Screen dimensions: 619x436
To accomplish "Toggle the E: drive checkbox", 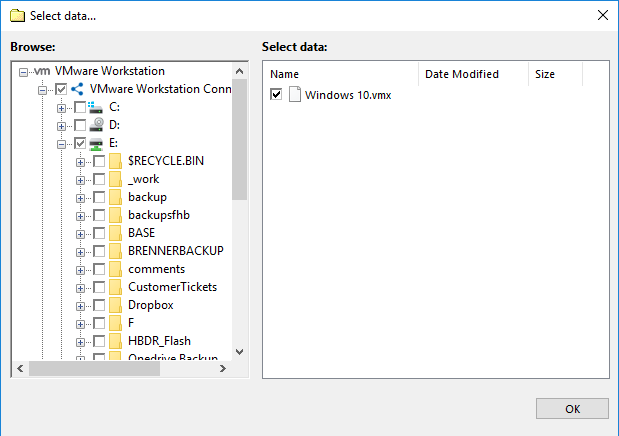I will click(x=80, y=143).
